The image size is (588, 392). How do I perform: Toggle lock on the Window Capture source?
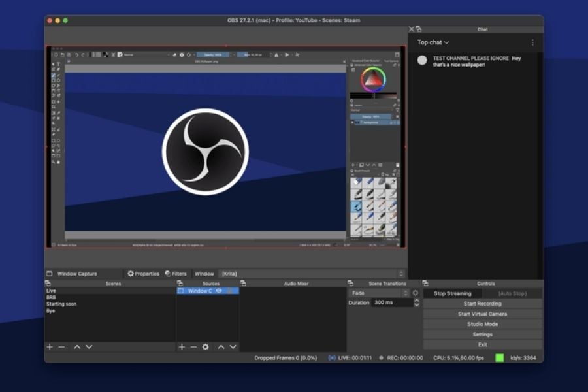230,291
